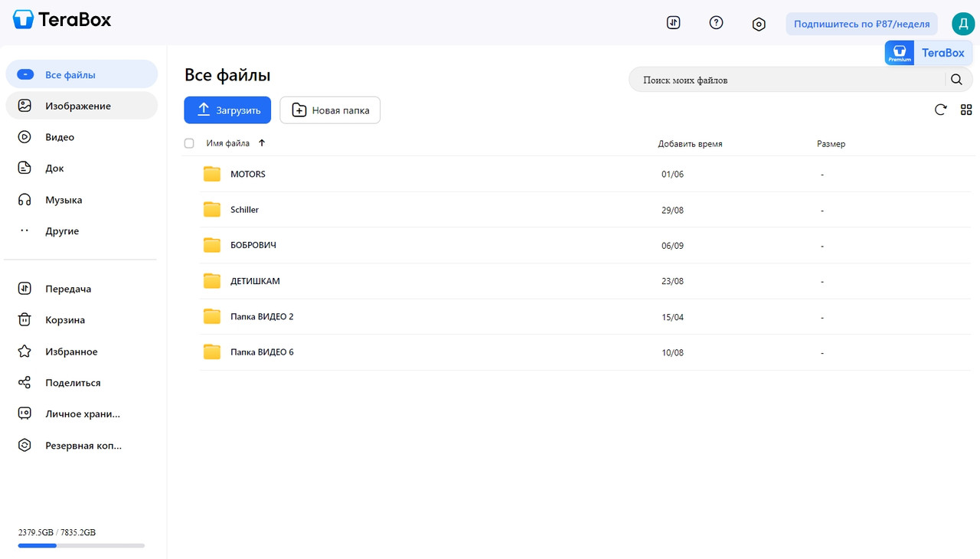
Task: Click the Избранное star icon
Action: pyautogui.click(x=24, y=351)
